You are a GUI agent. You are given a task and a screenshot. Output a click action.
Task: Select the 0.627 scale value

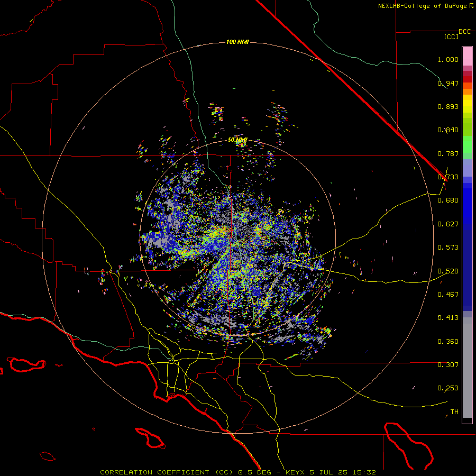point(448,224)
